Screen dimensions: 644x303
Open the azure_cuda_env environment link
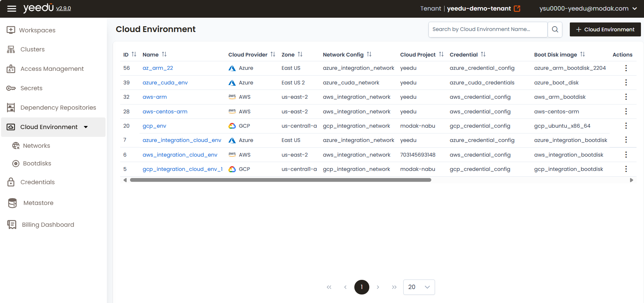[165, 83]
